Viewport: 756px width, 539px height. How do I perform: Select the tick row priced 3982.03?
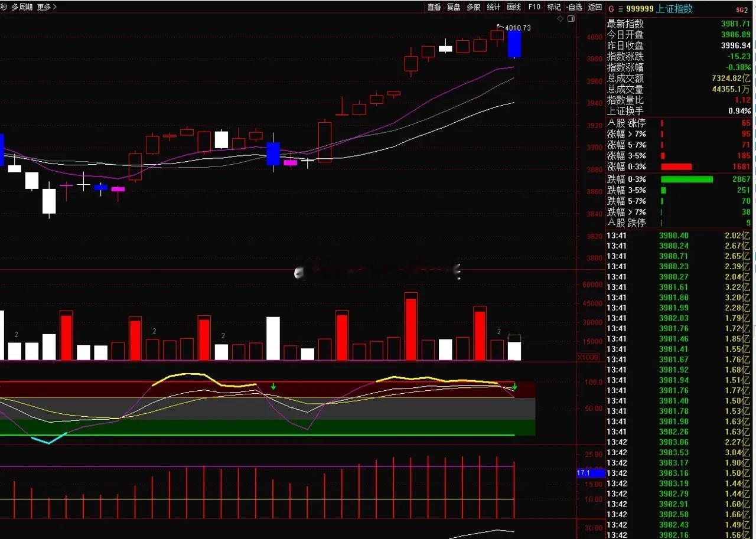coord(680,318)
